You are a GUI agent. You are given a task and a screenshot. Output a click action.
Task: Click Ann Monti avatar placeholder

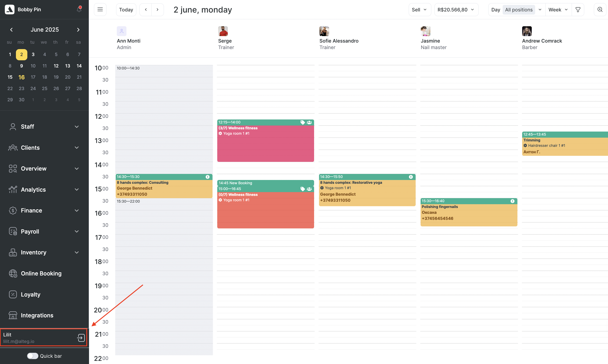click(x=122, y=31)
